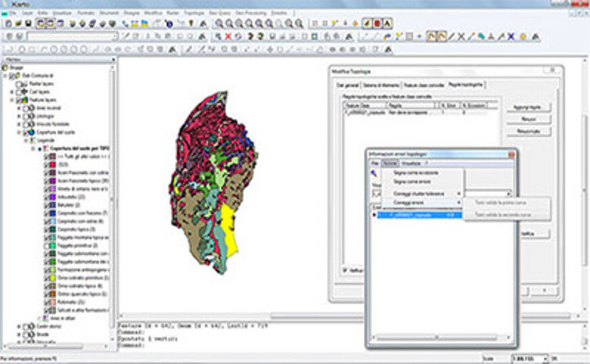Viewport: 590px width, 364px height.
Task: Click the magnifier icon in topology errors dialog
Action: (x=374, y=173)
